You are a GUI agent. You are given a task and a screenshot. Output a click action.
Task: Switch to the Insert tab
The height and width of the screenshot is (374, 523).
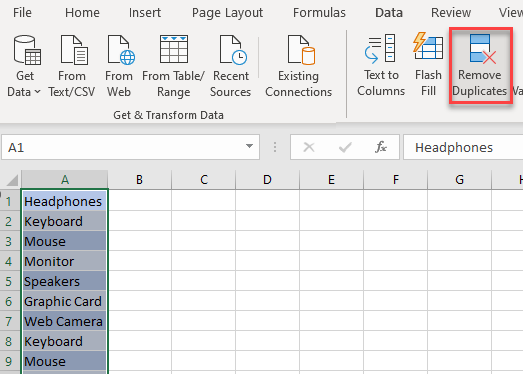pyautogui.click(x=145, y=13)
